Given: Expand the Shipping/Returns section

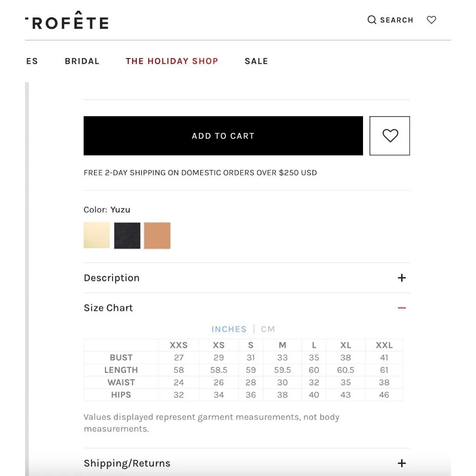Looking at the screenshot, I should [x=127, y=463].
